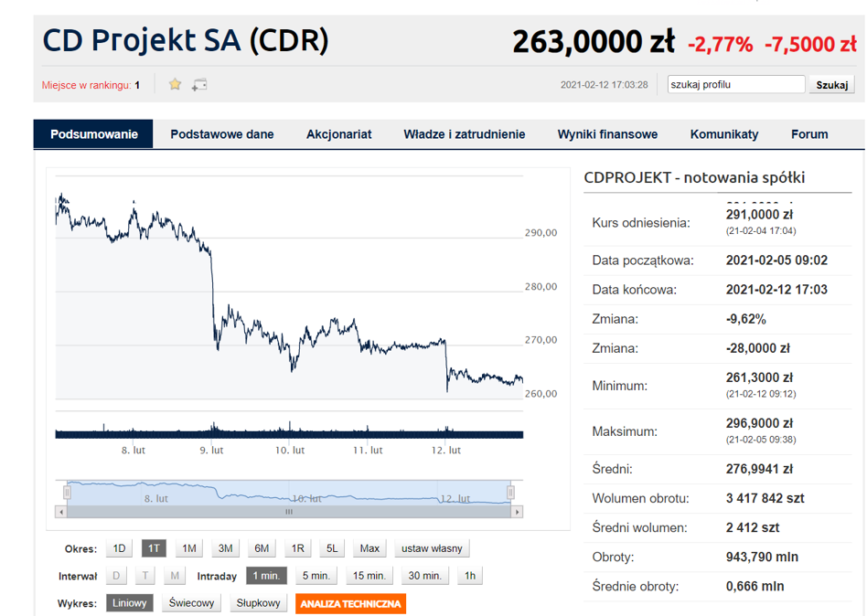Open the Forum tab
This screenshot has height=616, width=867.
click(x=809, y=134)
